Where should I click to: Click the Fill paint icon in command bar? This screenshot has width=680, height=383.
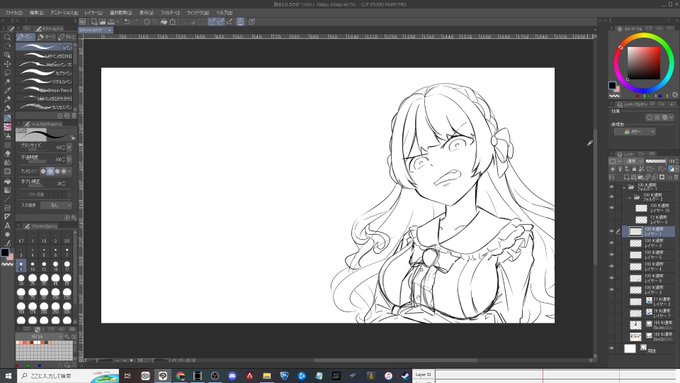click(164, 22)
